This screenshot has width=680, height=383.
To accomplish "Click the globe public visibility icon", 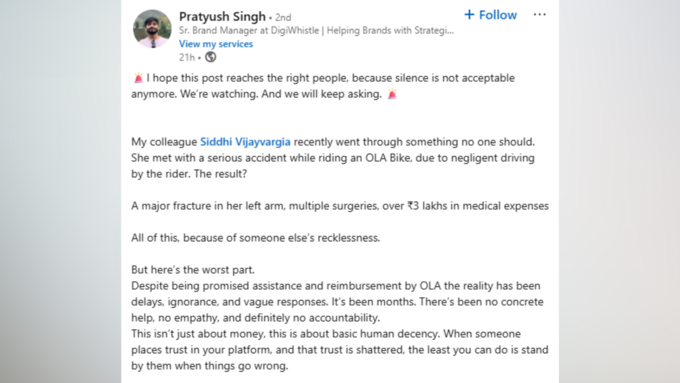I will 210,57.
